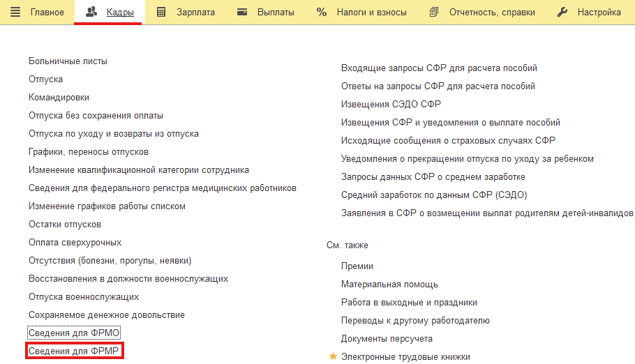Viewport: 635px width, 364px height.
Task: Open Материальная помощь link
Action: (389, 285)
